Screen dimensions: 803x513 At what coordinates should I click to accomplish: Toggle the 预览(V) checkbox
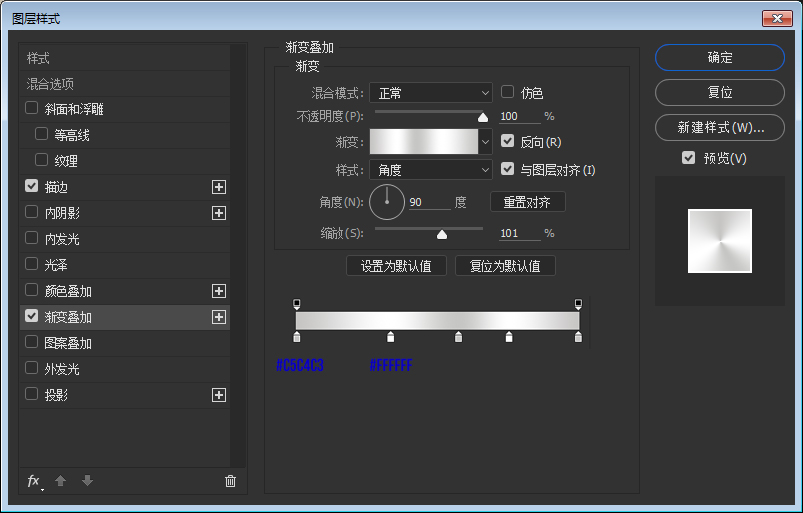click(x=689, y=158)
